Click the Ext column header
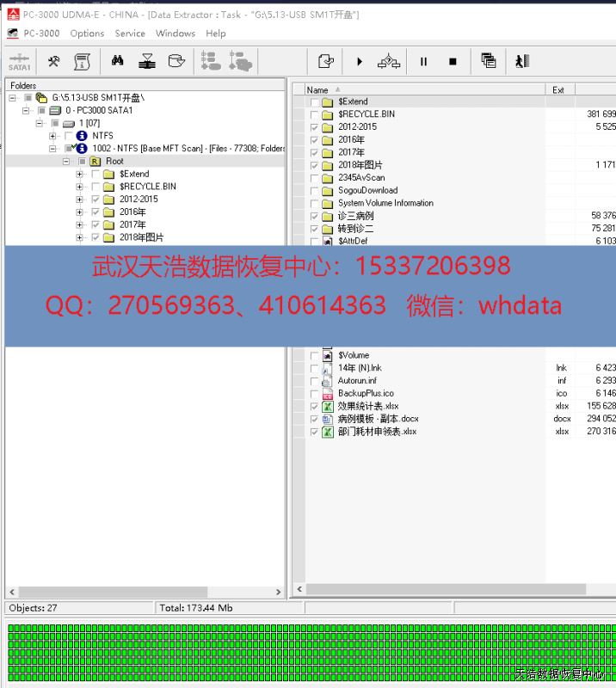Image resolution: width=616 pixels, height=688 pixels. coord(558,89)
